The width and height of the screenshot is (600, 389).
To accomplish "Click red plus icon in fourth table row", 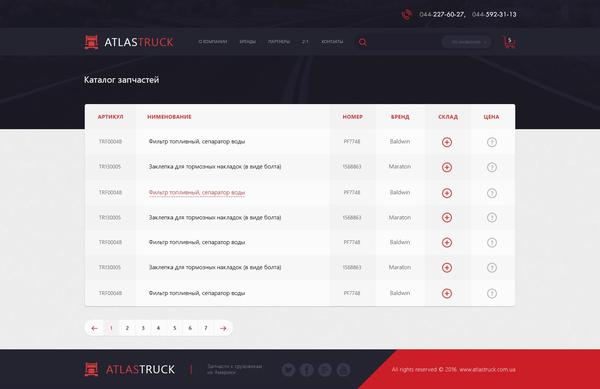I will coord(447,218).
